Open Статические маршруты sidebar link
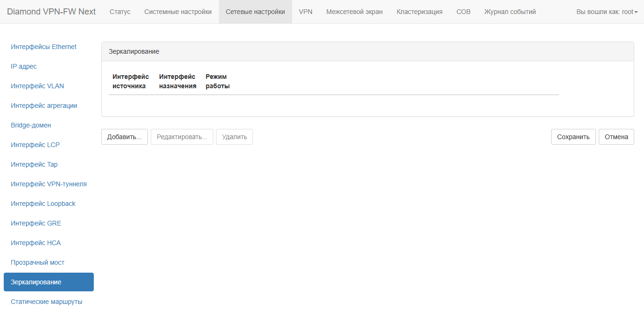The width and height of the screenshot is (644, 310). pos(46,302)
